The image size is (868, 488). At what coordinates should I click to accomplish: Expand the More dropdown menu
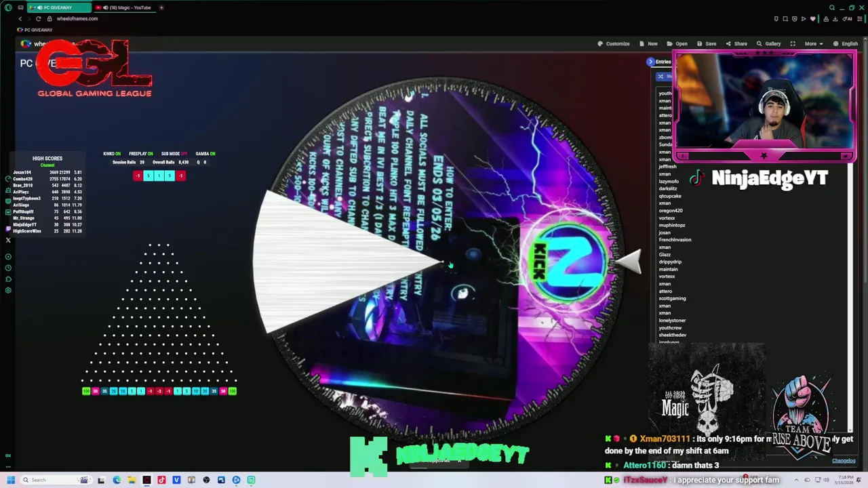(813, 43)
